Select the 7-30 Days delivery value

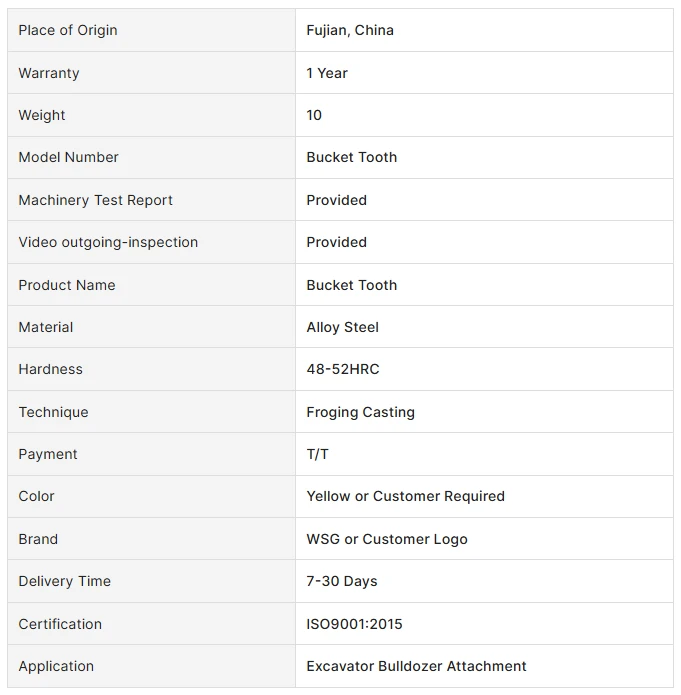tap(342, 582)
